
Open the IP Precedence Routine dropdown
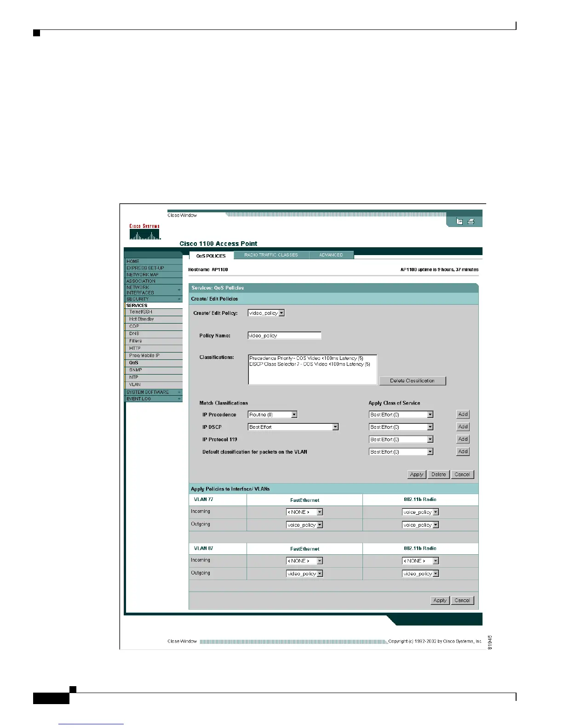click(273, 415)
